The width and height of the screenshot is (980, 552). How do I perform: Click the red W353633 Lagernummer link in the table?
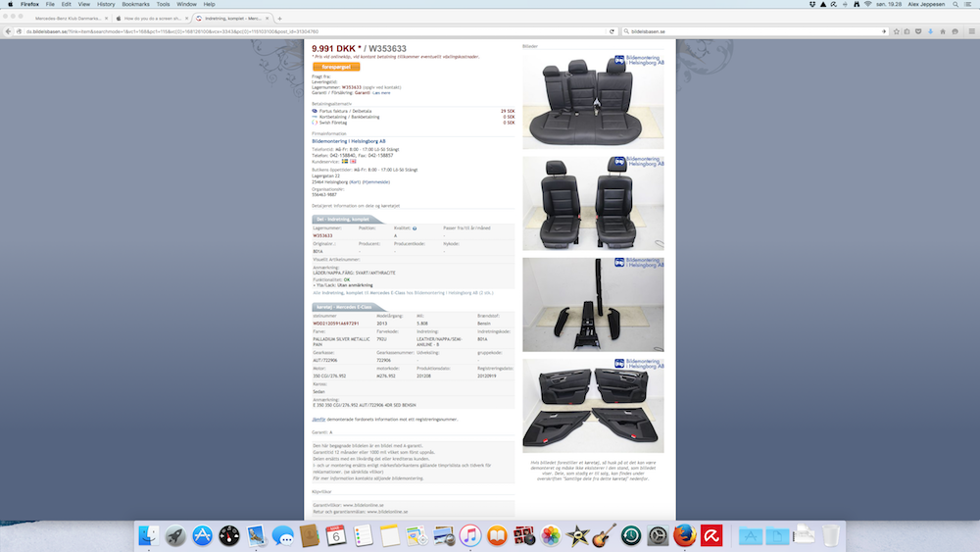322,236
